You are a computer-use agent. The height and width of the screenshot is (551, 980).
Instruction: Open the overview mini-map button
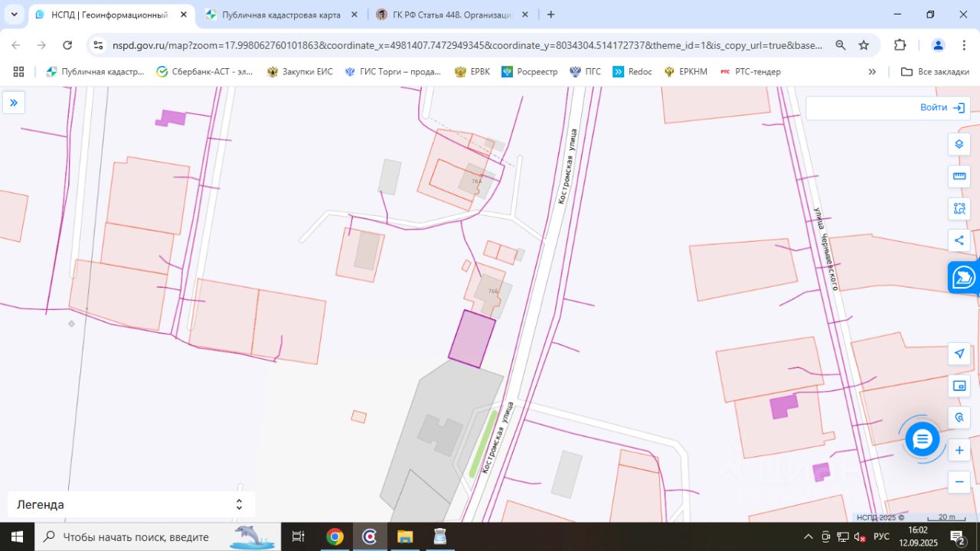point(959,386)
